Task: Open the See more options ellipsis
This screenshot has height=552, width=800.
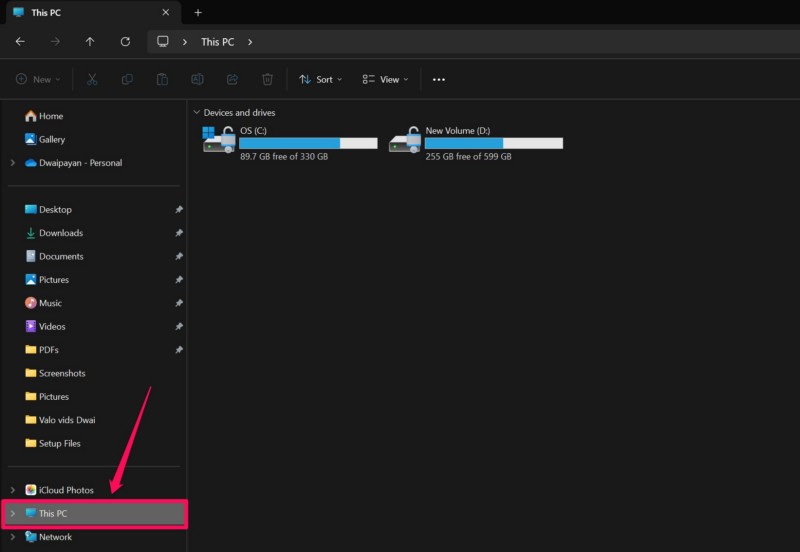Action: [x=438, y=79]
